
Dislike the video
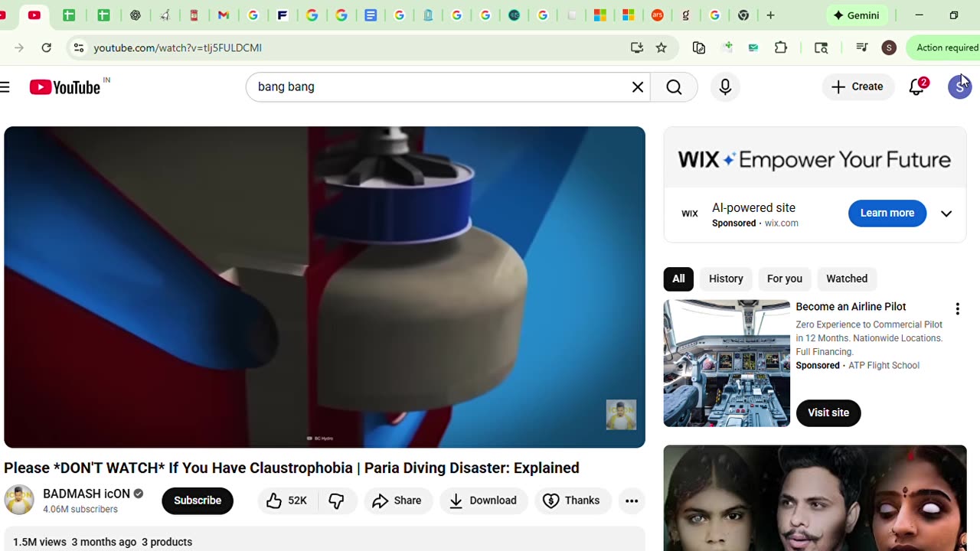click(x=336, y=500)
